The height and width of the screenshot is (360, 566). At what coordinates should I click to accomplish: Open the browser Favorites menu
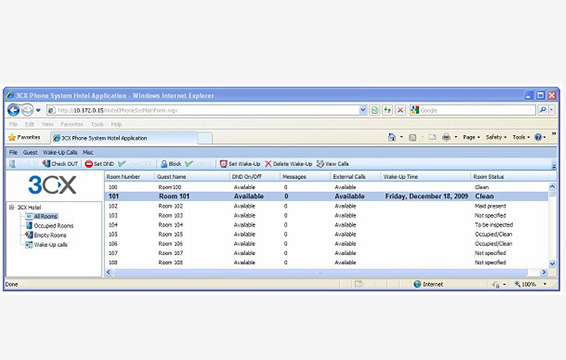point(72,124)
